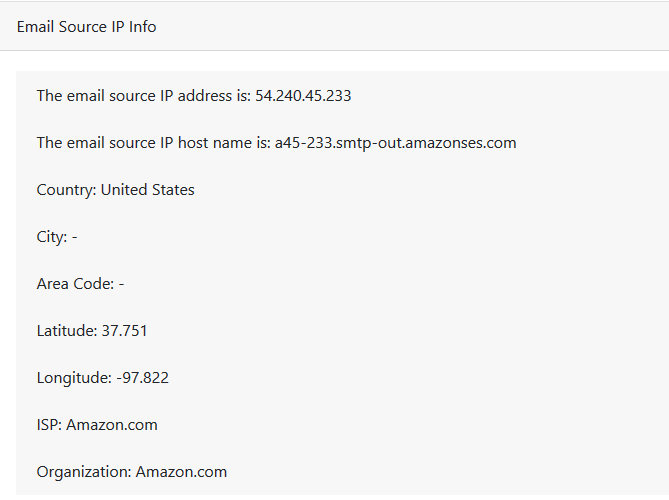Click the "City" field label
Image resolution: width=669 pixels, height=500 pixels.
point(52,237)
